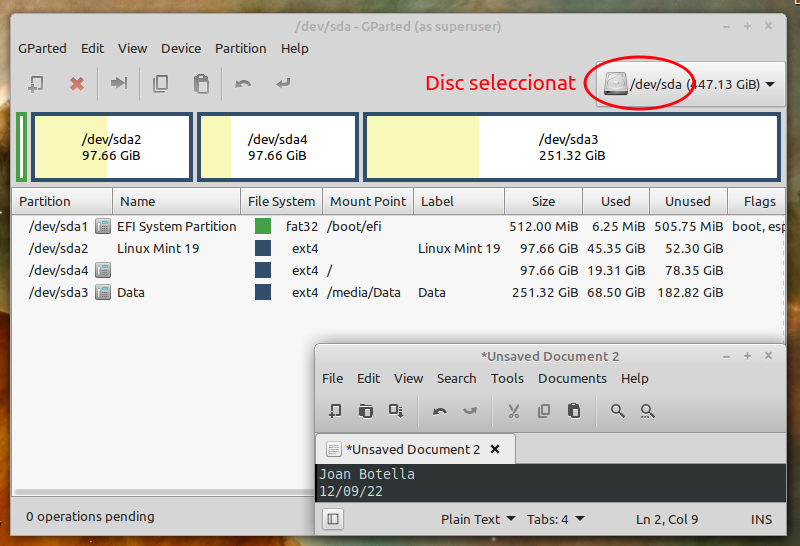Click GParted's undo last operation icon
Image resolution: width=800 pixels, height=546 pixels.
pyautogui.click(x=243, y=84)
